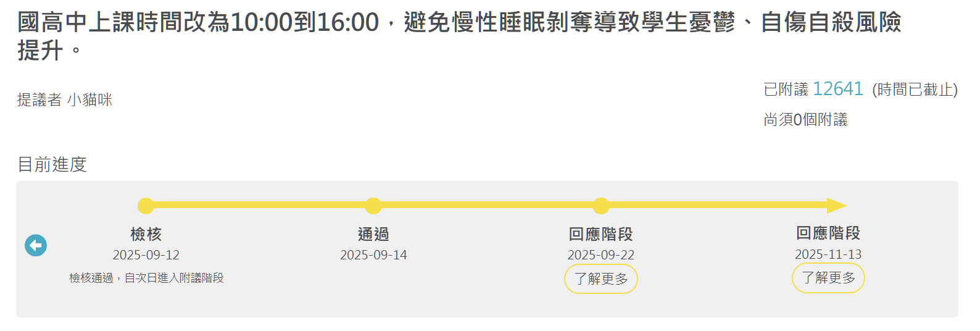Click the 12641 seconded count

(x=837, y=89)
